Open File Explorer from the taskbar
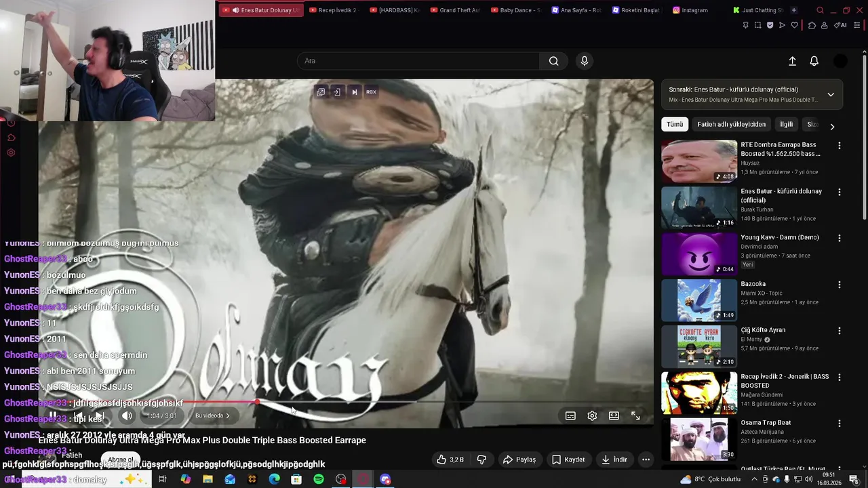Image resolution: width=868 pixels, height=488 pixels. click(x=208, y=479)
